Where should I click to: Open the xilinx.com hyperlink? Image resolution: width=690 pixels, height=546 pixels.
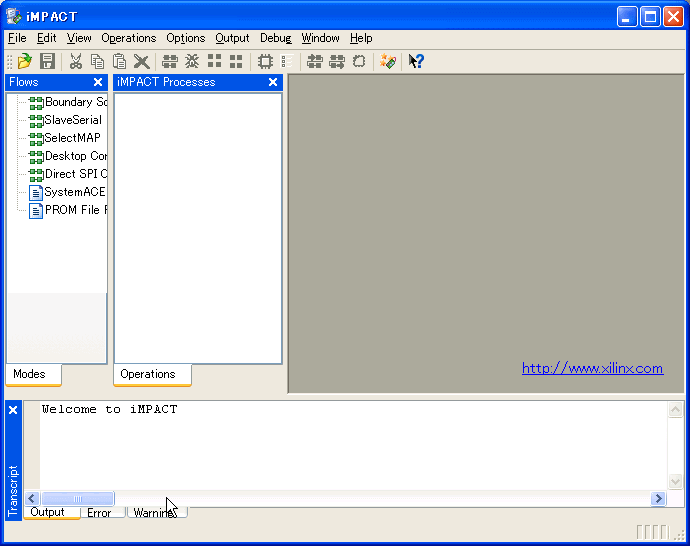(x=592, y=368)
